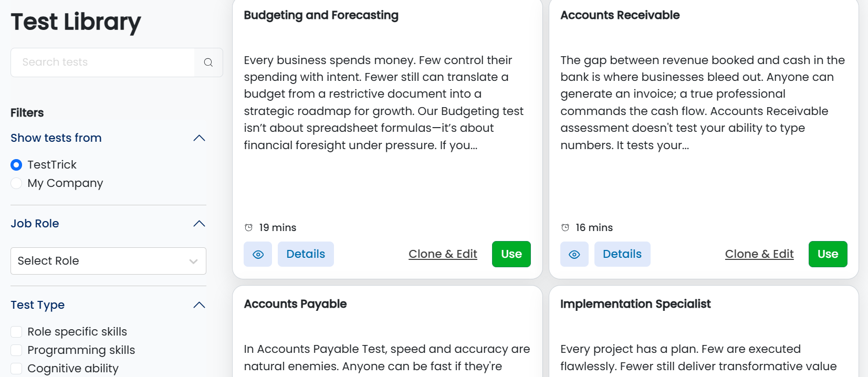
Task: Clone & Edit the Budgeting test
Action: coord(443,254)
